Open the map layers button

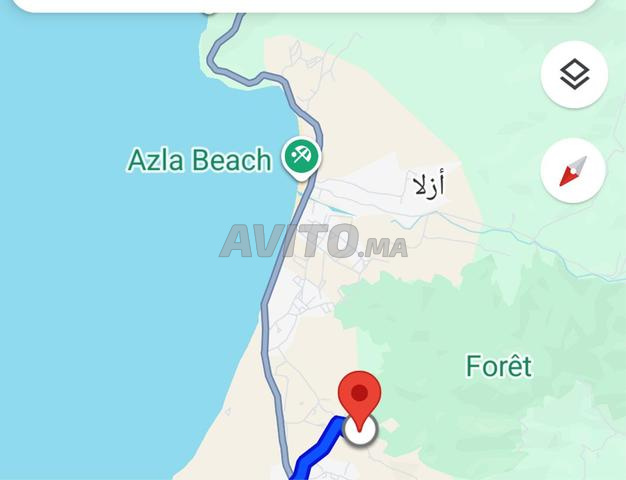click(x=574, y=74)
